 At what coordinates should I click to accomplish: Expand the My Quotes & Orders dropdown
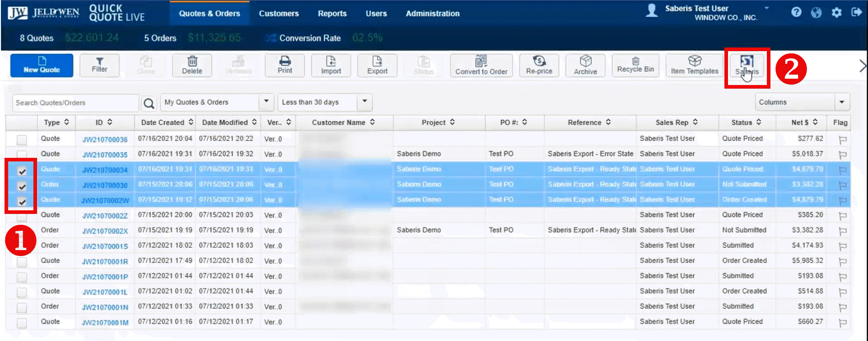click(266, 102)
